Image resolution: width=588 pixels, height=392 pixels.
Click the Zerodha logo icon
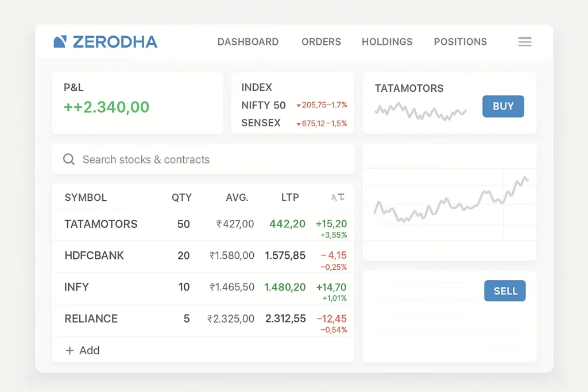click(x=60, y=41)
